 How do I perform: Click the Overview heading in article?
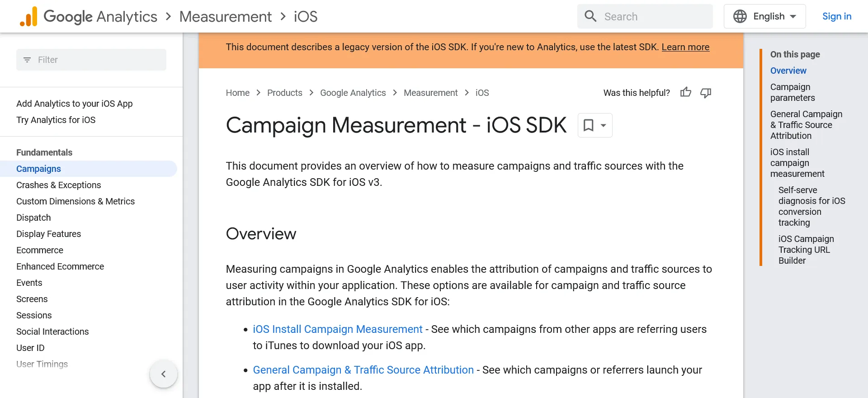261,234
